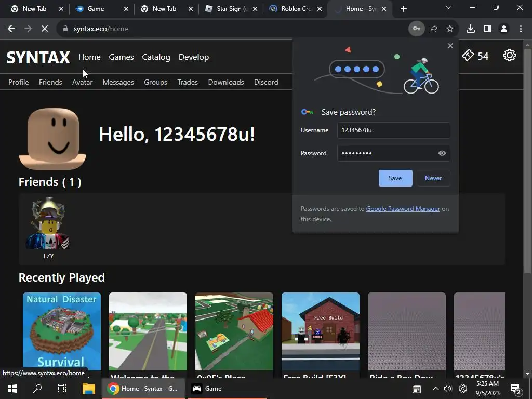Show hidden system tray icons
The width and height of the screenshot is (532, 399).
coord(436,389)
